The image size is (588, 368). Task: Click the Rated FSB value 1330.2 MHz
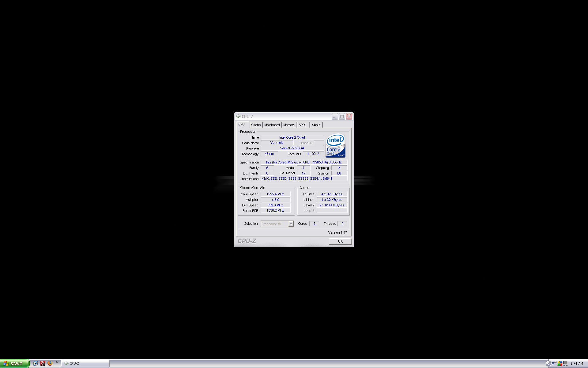point(275,211)
